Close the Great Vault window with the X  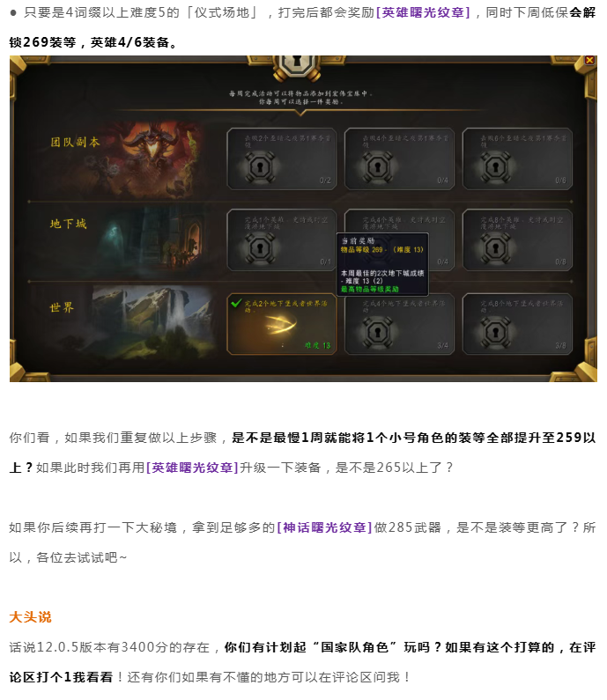(589, 60)
